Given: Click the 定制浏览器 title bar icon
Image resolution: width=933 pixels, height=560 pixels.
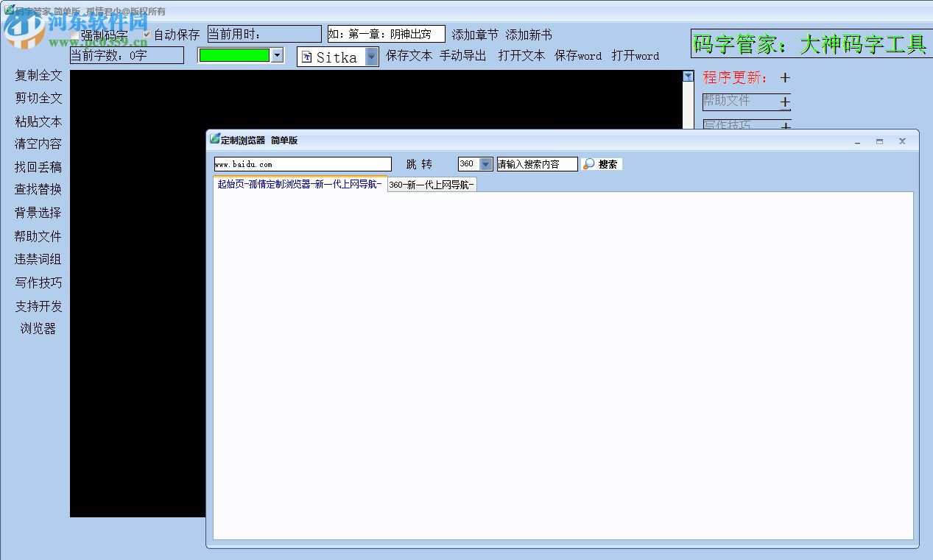Looking at the screenshot, I should tap(214, 140).
